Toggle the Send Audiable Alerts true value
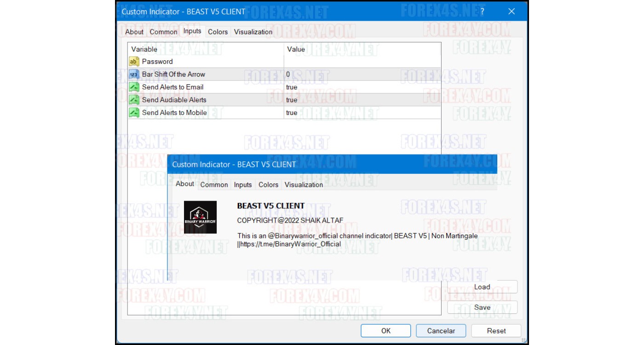This screenshot has height=345, width=644. point(362,100)
